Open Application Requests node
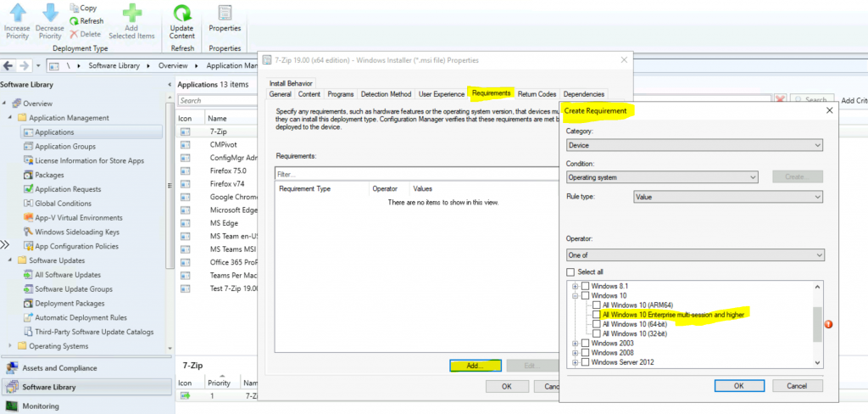 [68, 189]
